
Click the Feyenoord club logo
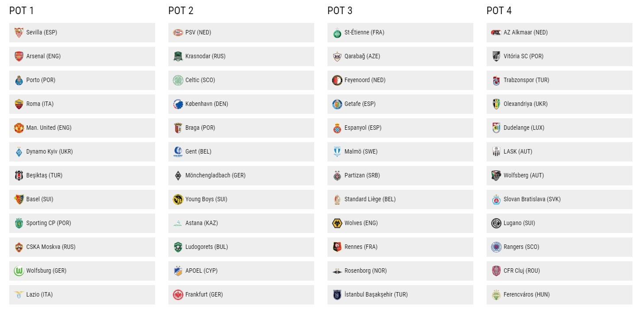pyautogui.click(x=337, y=80)
